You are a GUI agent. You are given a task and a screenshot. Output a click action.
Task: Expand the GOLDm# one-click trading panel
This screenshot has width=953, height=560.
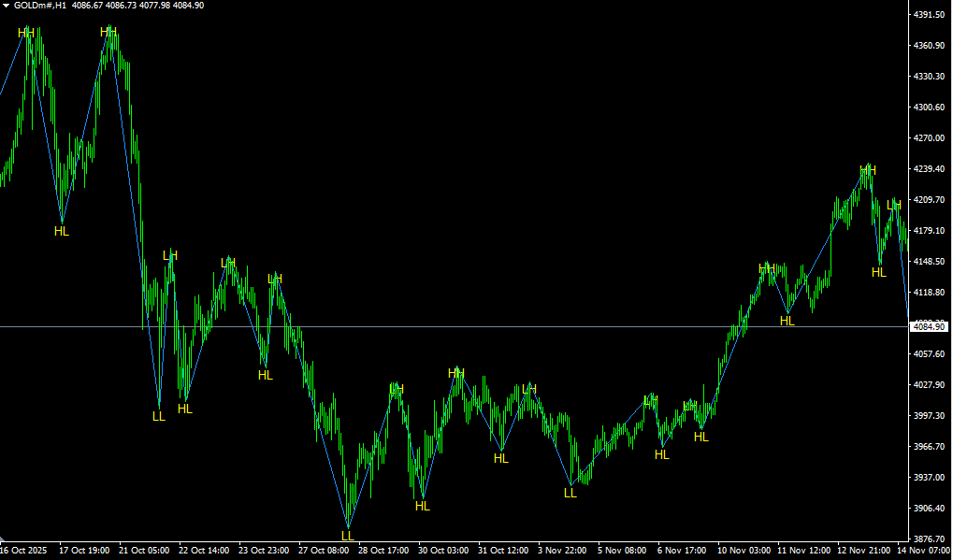(7, 7)
